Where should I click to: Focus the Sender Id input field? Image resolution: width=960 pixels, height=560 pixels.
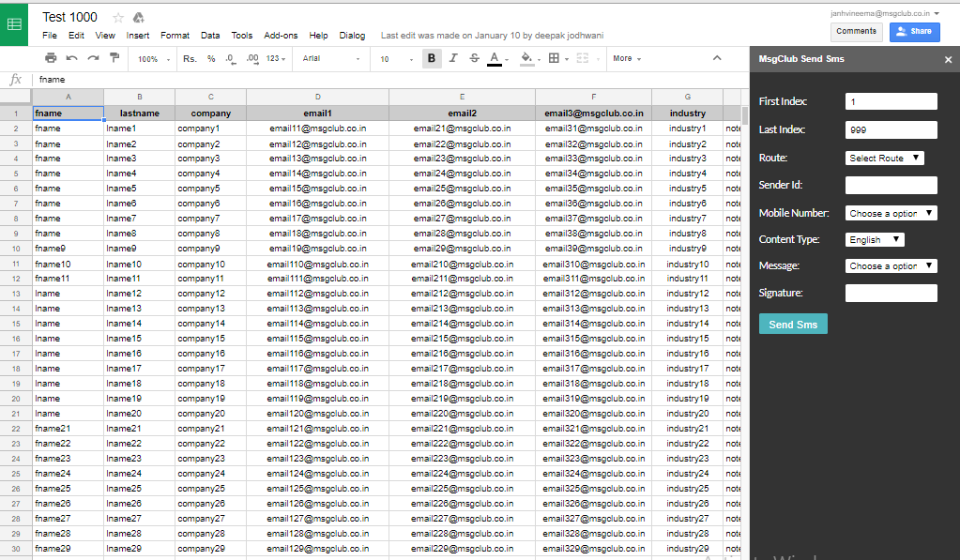891,185
